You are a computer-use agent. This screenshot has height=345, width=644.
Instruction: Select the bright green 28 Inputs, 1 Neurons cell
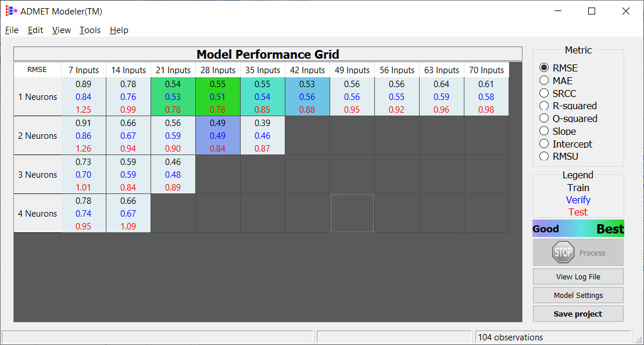pos(218,97)
